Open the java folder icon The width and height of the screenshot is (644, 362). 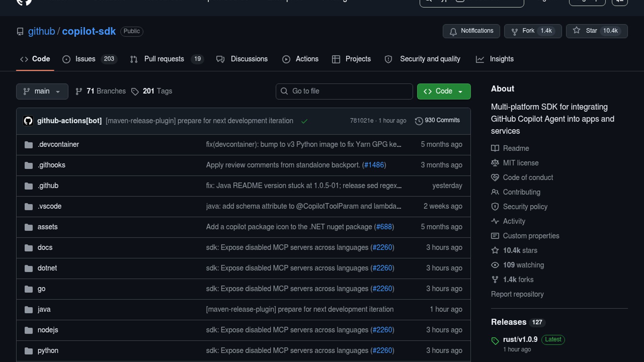[29, 310]
